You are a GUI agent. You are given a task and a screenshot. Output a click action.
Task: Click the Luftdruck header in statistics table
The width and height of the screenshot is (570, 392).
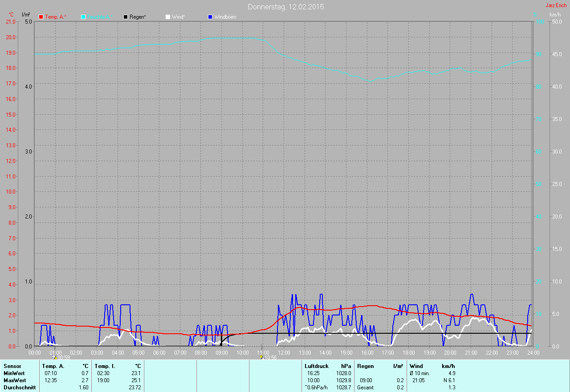click(317, 366)
